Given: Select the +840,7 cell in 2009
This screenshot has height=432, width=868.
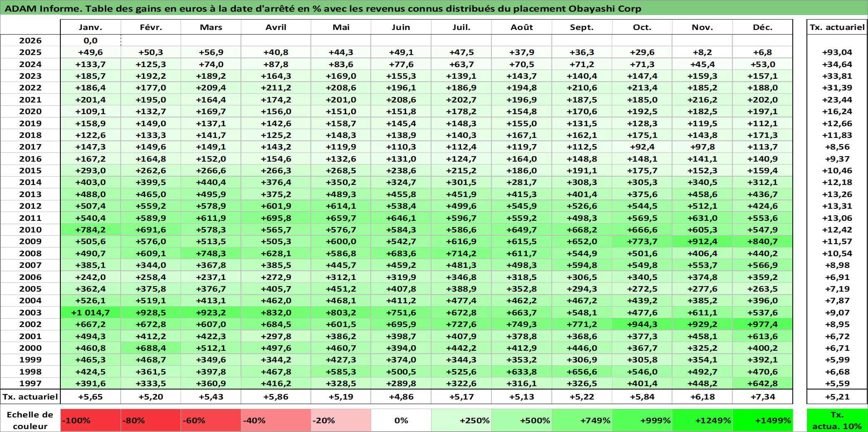Looking at the screenshot, I should tap(763, 241).
